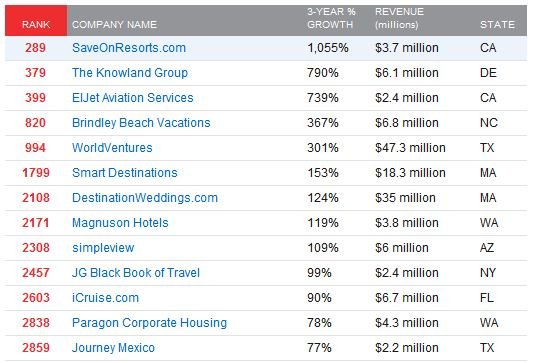533x363 pixels.
Task: Open Brindley Beach Vacations link
Action: coord(141,123)
